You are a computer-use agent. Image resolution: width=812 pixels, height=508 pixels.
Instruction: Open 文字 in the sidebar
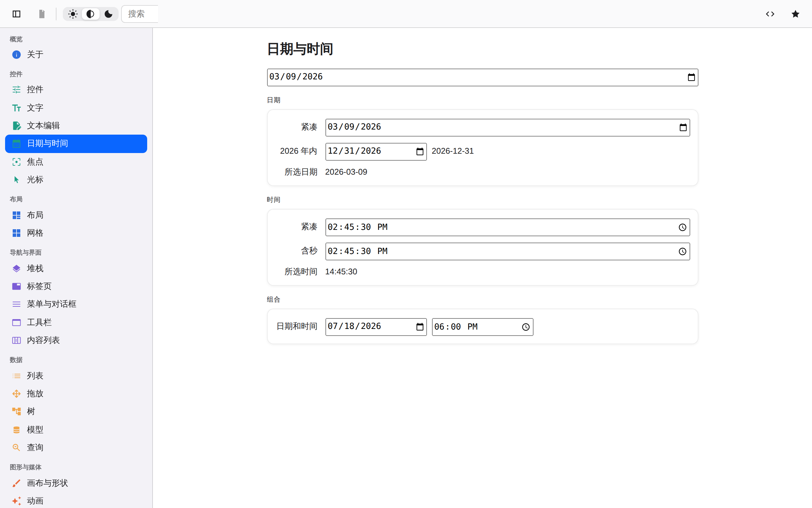pos(76,108)
